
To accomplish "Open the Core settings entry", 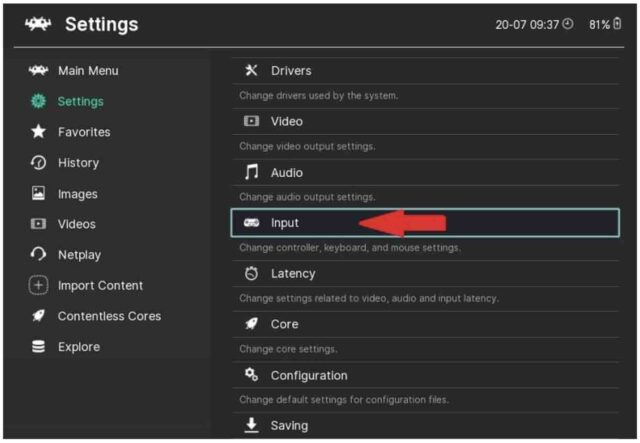I will tap(284, 325).
